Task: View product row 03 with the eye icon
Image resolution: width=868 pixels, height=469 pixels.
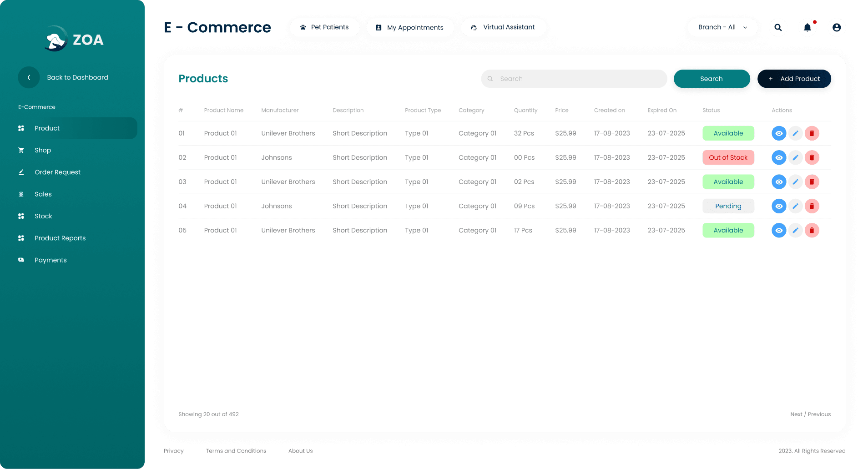Action: 779,182
